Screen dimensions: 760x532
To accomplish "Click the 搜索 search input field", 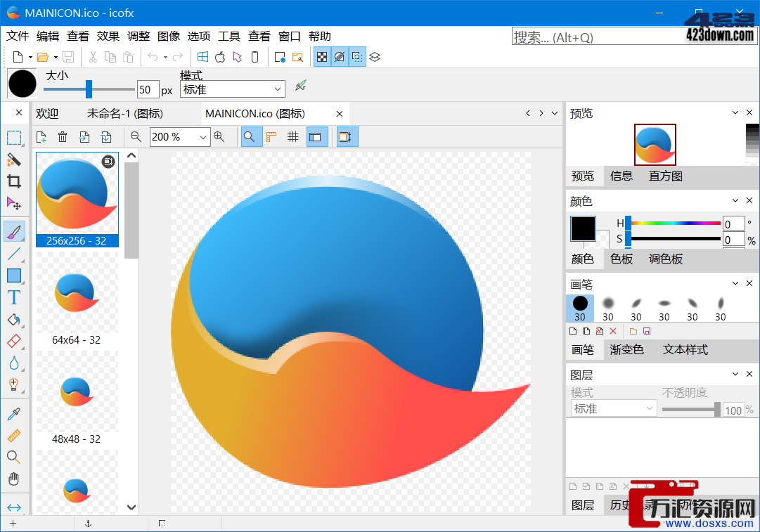I will [x=598, y=37].
